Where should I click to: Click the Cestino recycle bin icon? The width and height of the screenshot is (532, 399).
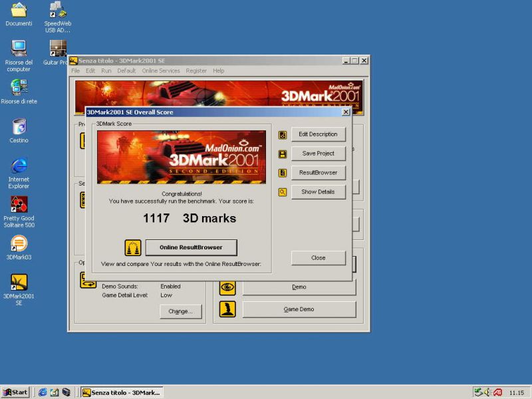point(19,130)
